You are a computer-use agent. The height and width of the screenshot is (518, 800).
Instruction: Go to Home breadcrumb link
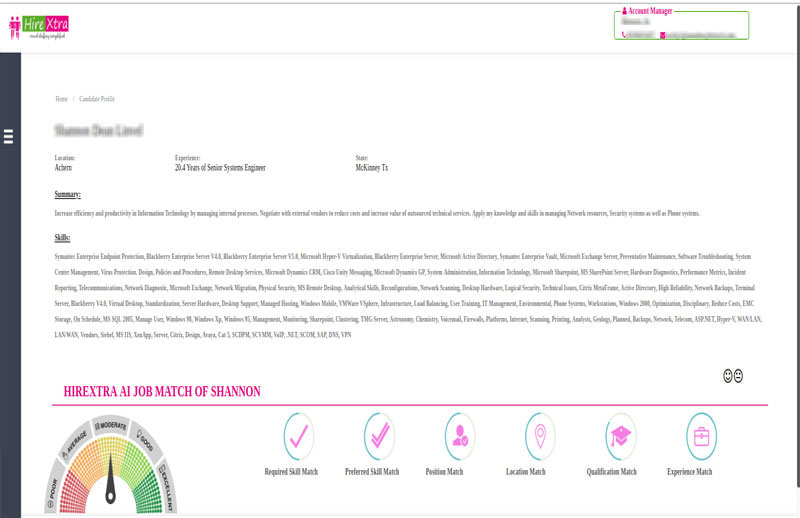click(x=62, y=99)
